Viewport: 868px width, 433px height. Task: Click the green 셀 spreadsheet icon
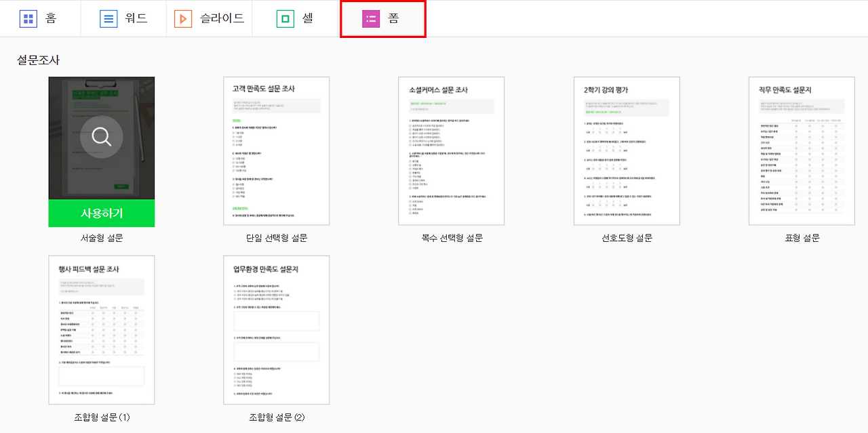point(284,18)
